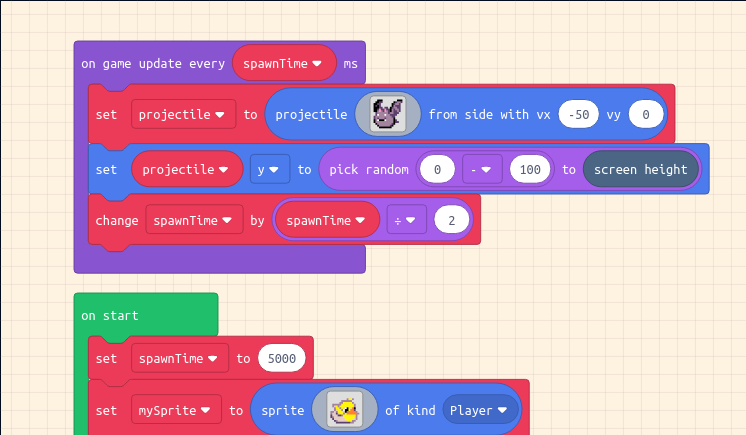Open the duck sprite image editor
The width and height of the screenshot is (746, 435).
tap(344, 410)
